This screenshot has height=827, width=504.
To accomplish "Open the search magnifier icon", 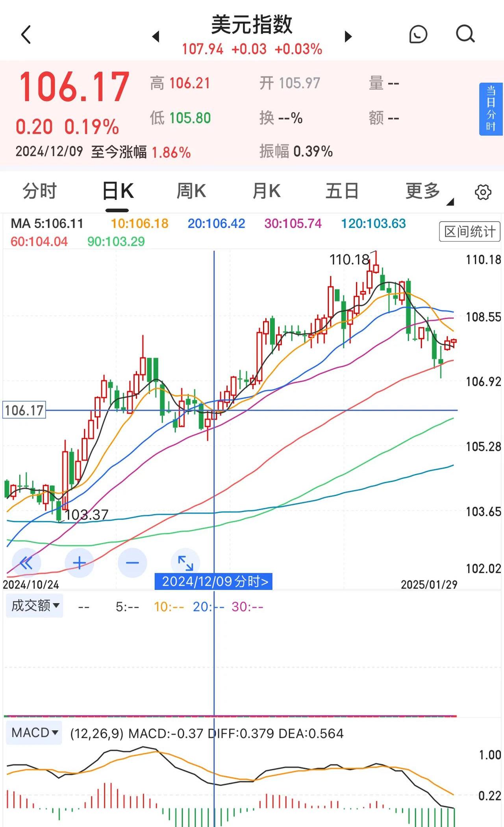I will click(x=465, y=34).
